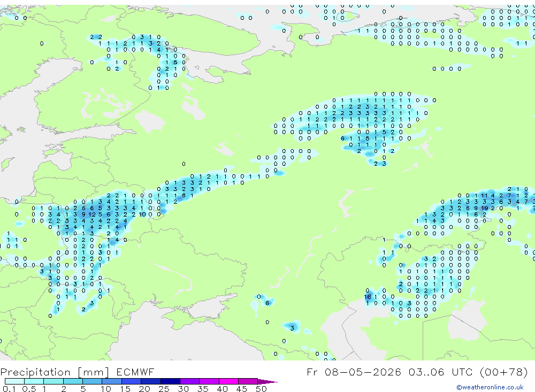Click the "Fr" weekday abbreviation
The height and width of the screenshot is (392, 535).
[x=312, y=372]
